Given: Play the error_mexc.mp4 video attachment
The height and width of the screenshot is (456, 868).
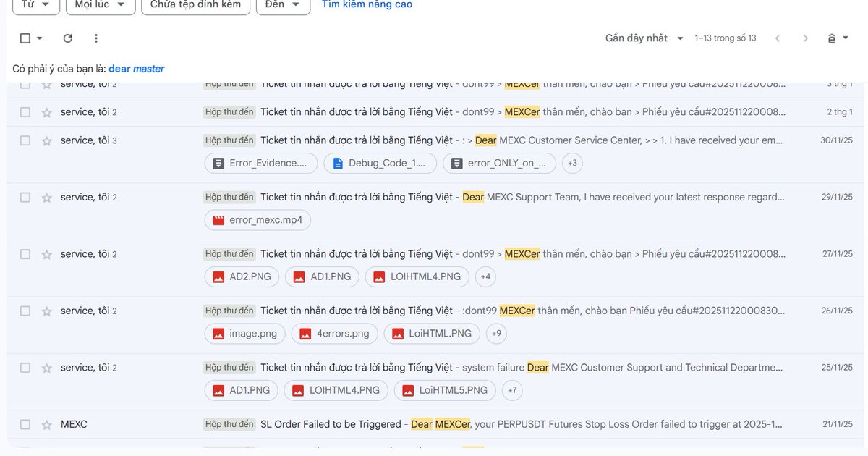Looking at the screenshot, I should pos(258,220).
